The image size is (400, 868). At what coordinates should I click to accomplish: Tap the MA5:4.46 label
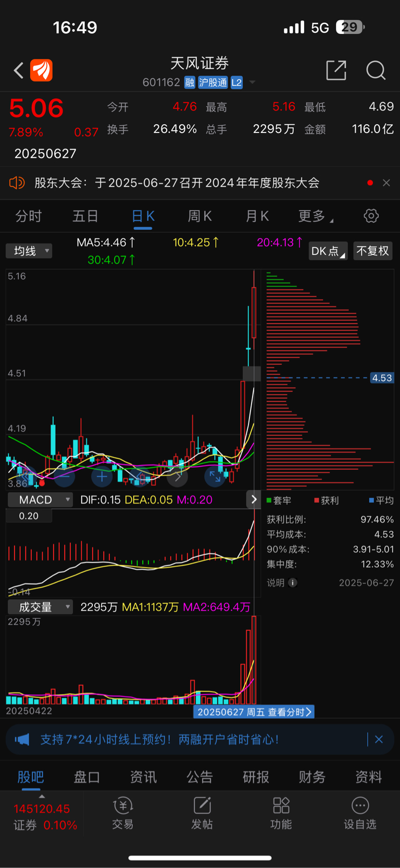click(106, 242)
